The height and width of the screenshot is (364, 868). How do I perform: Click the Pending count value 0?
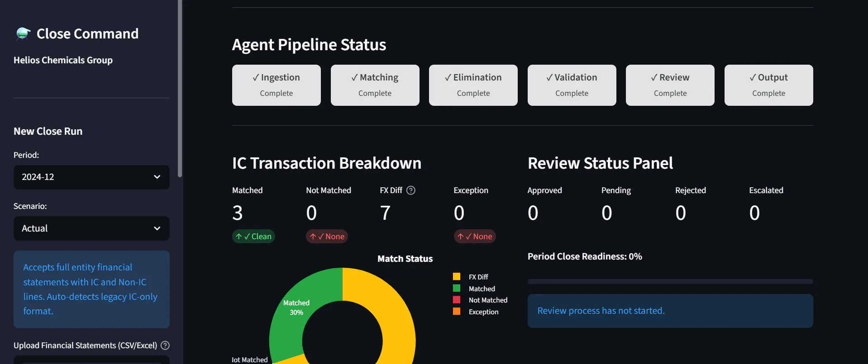[x=607, y=213]
